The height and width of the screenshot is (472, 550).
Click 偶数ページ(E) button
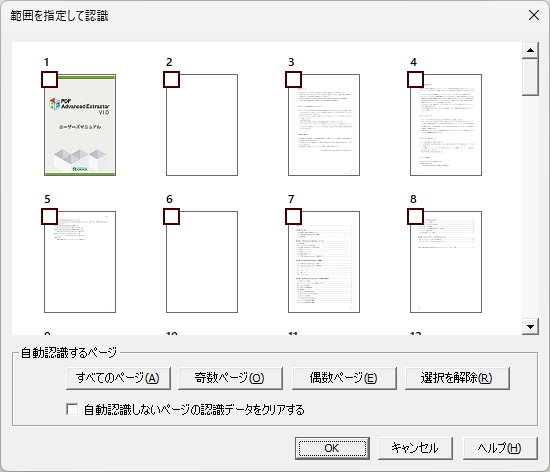click(x=344, y=378)
